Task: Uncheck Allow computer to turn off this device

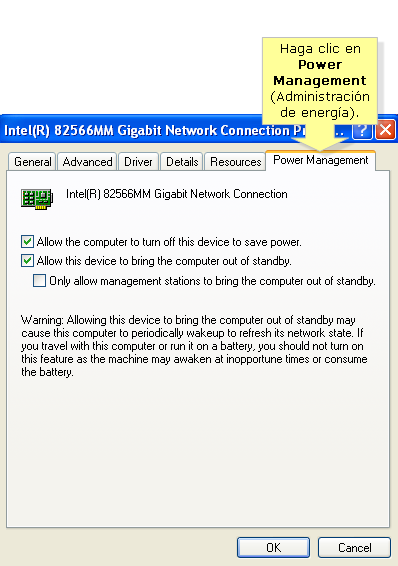Action: click(27, 241)
